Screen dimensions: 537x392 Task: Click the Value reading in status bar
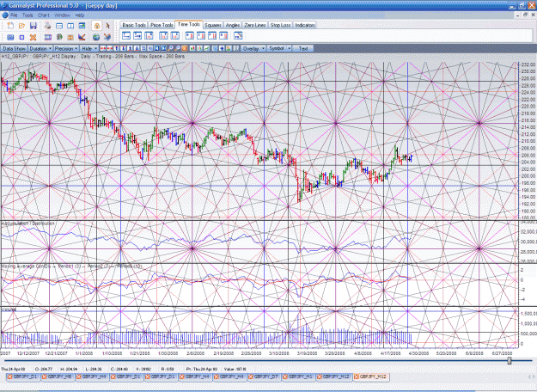coord(235,369)
